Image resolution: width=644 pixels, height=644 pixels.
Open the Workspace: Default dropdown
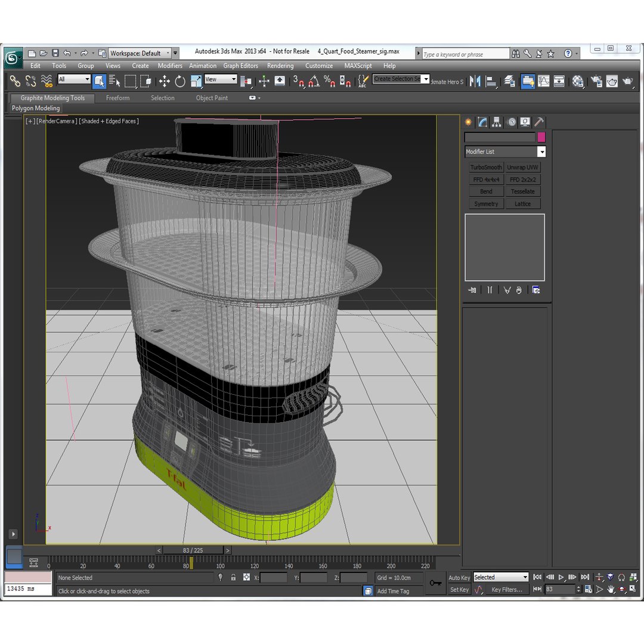pos(140,53)
